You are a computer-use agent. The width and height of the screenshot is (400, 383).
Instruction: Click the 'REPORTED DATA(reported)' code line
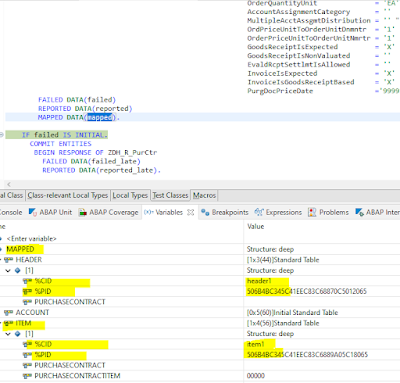point(85,109)
